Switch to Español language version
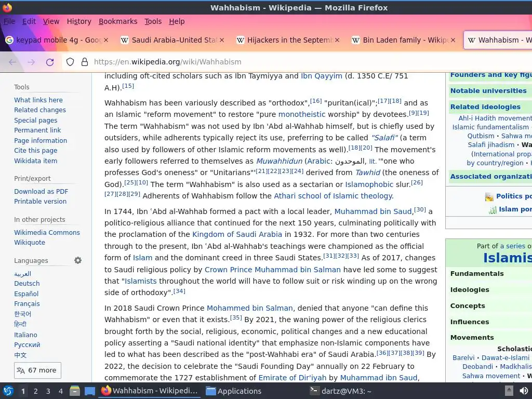The height and width of the screenshot is (399, 532). (x=26, y=294)
